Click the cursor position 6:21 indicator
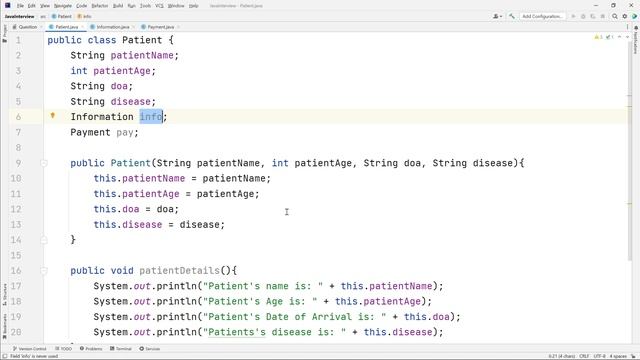Viewport: 640px width, 360px height. [562, 356]
